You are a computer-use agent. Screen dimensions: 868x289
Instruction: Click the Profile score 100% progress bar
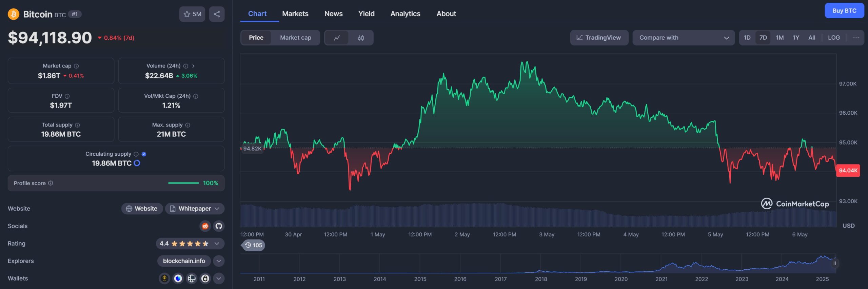click(x=183, y=183)
